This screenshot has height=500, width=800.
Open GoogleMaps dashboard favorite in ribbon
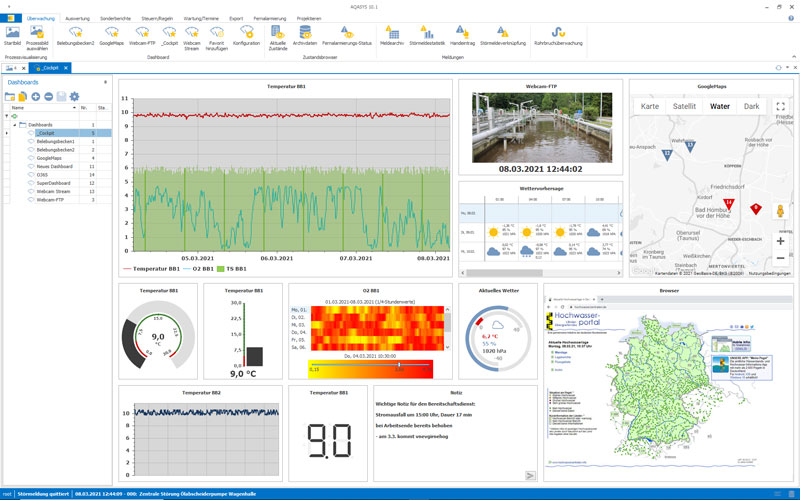pyautogui.click(x=111, y=37)
